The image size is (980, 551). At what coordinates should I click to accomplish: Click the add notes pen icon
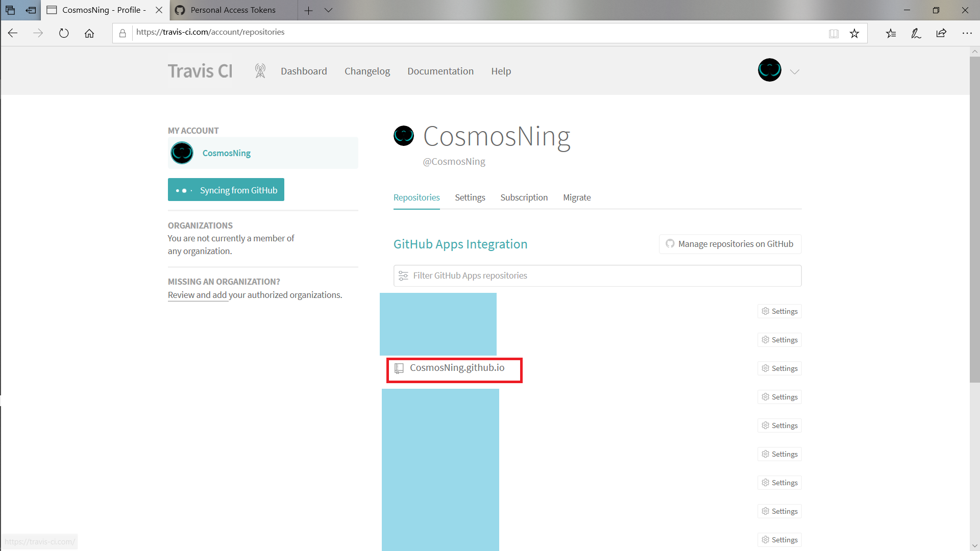pos(916,33)
